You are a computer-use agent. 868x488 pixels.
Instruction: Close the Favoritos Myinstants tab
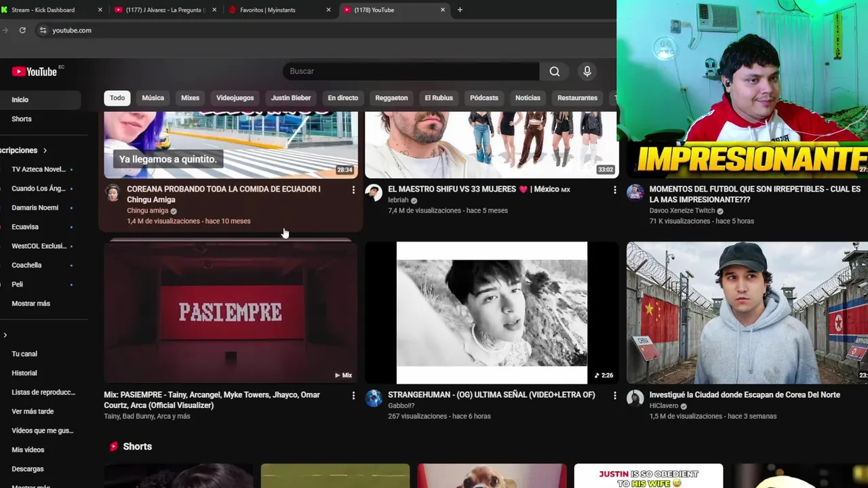click(x=329, y=9)
